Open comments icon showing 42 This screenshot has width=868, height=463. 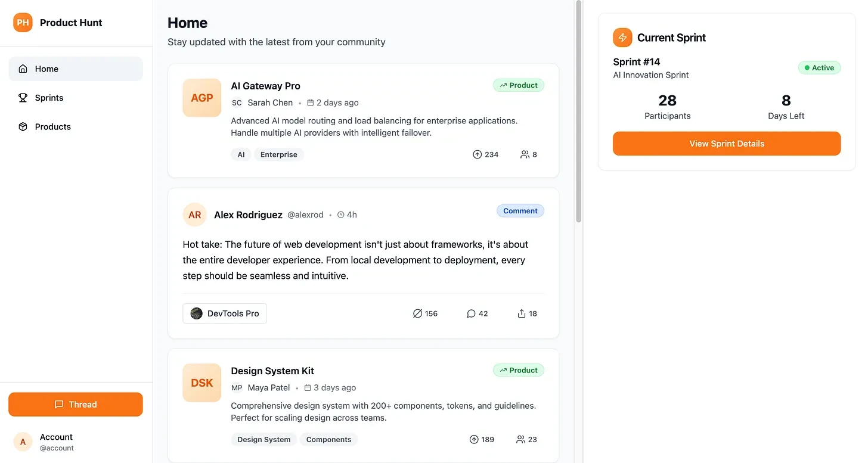[x=471, y=313]
